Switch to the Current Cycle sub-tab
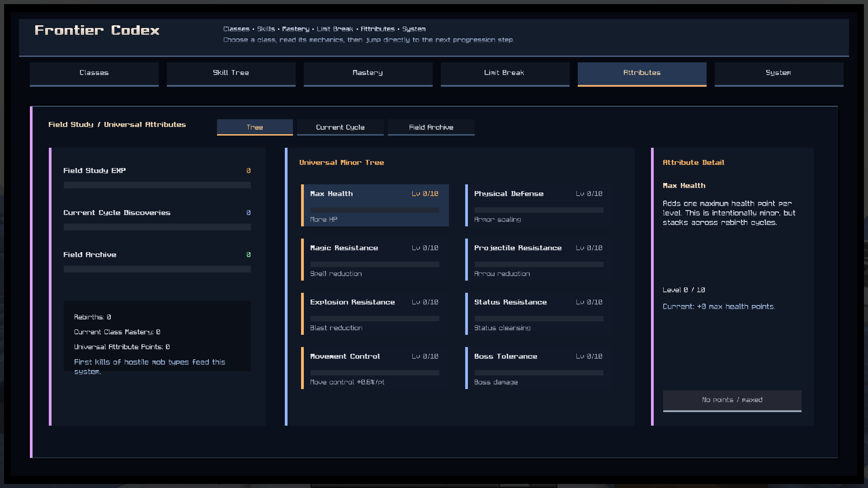The height and width of the screenshot is (488, 868). click(x=340, y=127)
